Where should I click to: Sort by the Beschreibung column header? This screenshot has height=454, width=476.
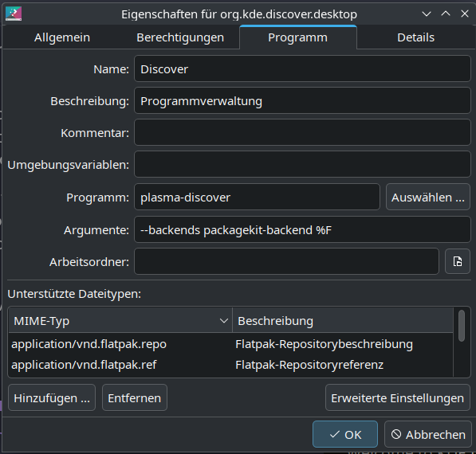pos(342,320)
